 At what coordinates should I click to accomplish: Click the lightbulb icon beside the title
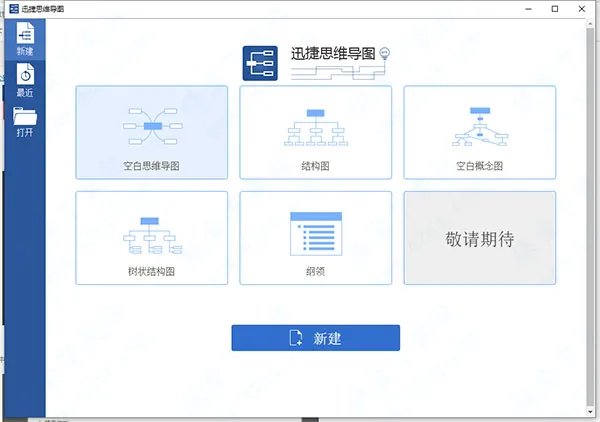click(x=385, y=54)
